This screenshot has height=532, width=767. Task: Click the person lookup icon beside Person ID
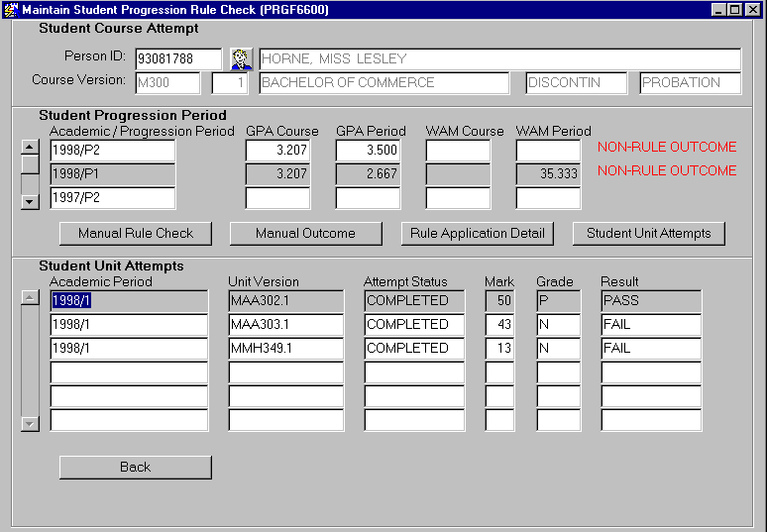tap(242, 59)
